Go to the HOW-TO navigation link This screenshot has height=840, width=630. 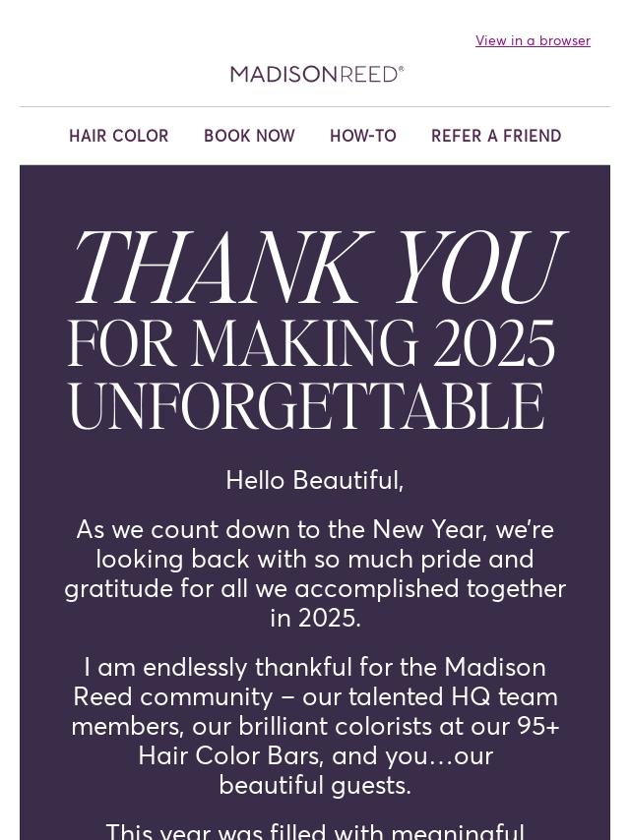click(x=363, y=136)
